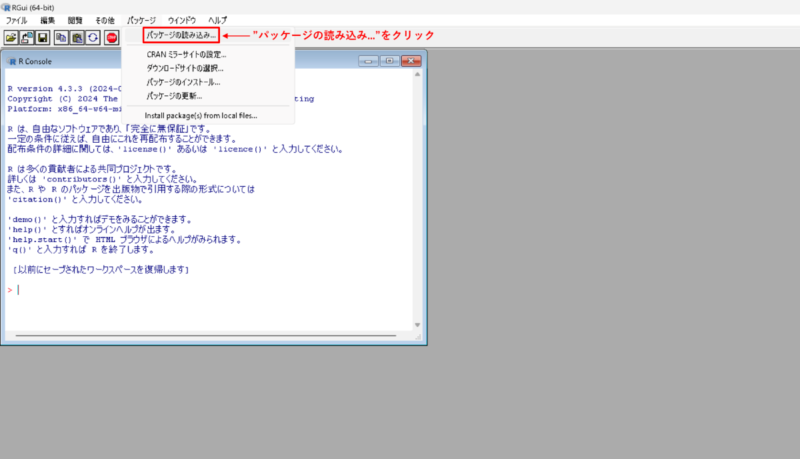The width and height of the screenshot is (800, 459).
Task: Click the Copy and paste toolbar icon
Action: [x=93, y=38]
